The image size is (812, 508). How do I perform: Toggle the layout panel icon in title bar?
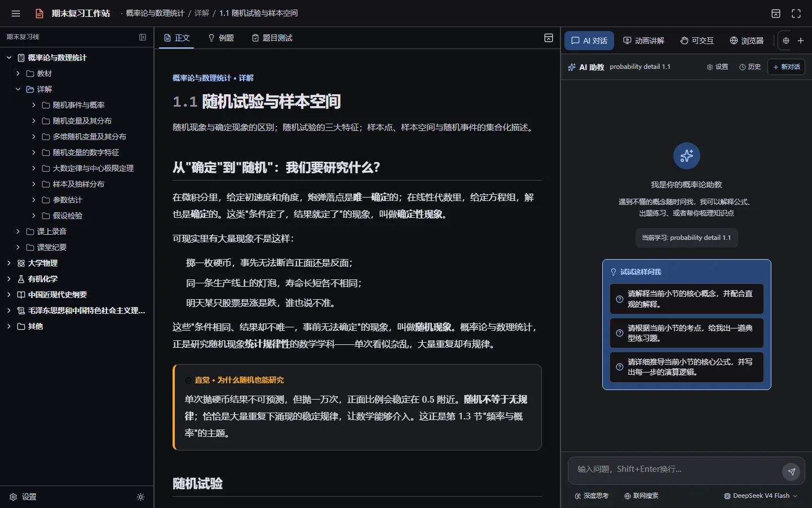pyautogui.click(x=776, y=14)
